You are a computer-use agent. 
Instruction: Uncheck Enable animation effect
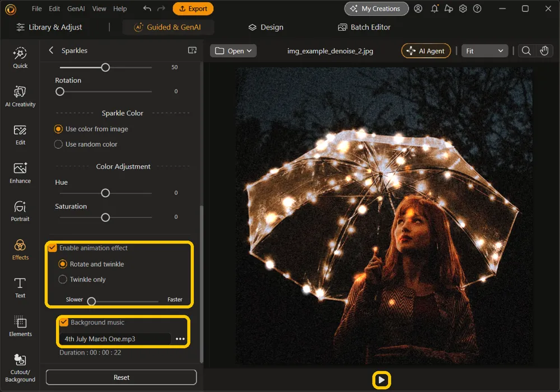(53, 248)
